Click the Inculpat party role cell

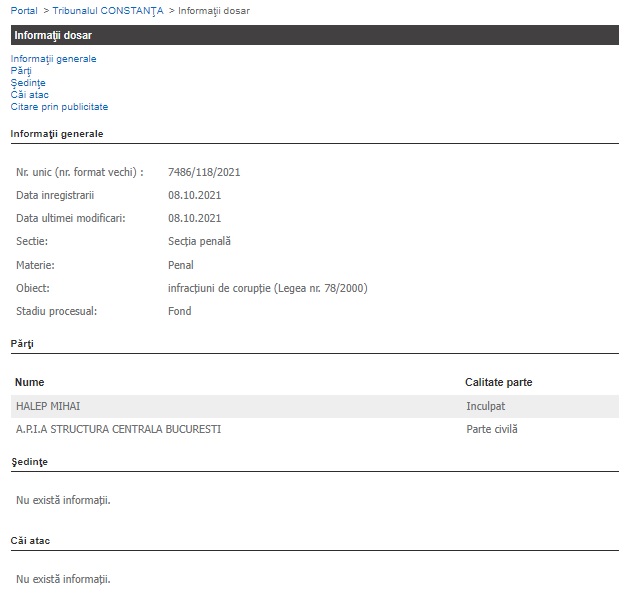click(x=485, y=407)
